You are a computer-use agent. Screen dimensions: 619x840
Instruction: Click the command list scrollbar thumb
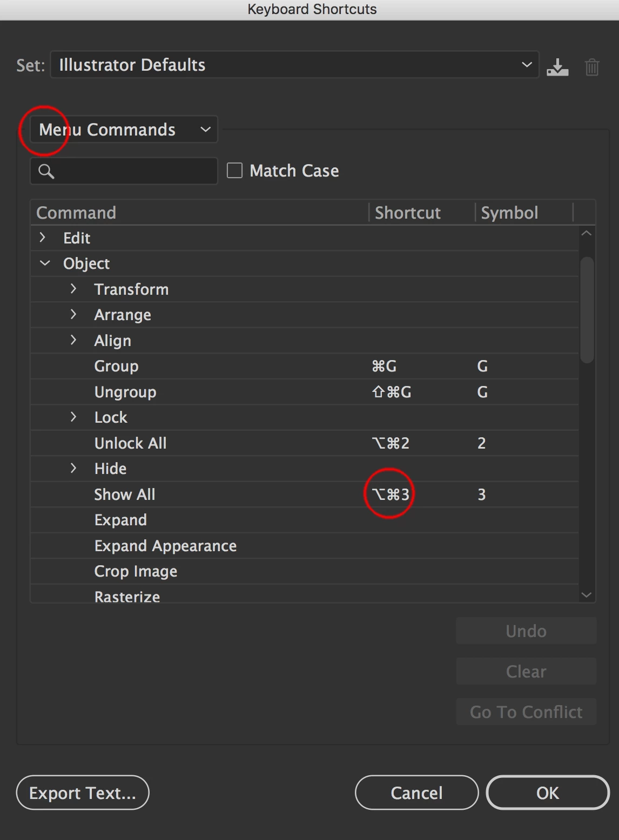[x=587, y=310]
